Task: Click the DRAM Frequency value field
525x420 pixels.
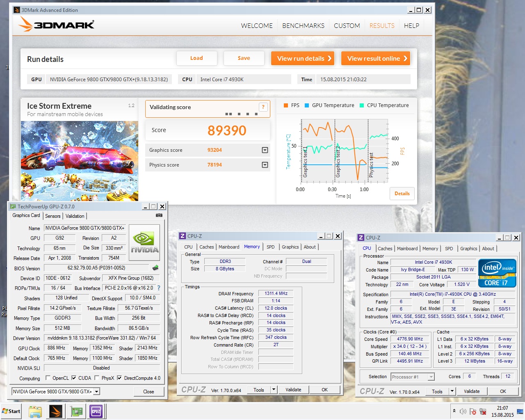Action: [x=276, y=293]
